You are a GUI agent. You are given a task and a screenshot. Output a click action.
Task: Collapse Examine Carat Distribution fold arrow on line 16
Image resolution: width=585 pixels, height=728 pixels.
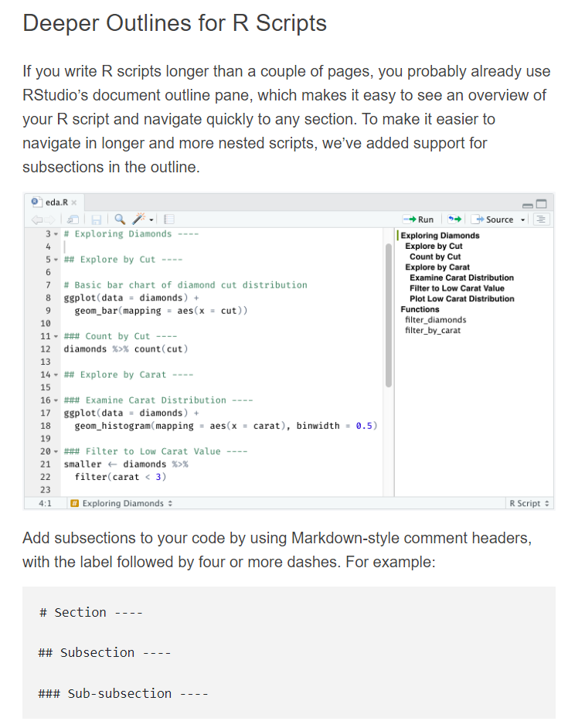tap(56, 400)
